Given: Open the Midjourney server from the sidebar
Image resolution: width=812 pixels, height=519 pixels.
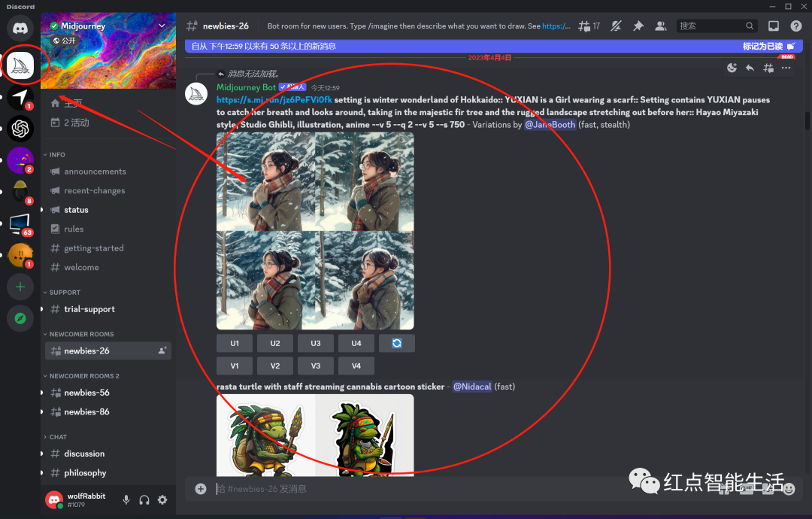Looking at the screenshot, I should 20,65.
